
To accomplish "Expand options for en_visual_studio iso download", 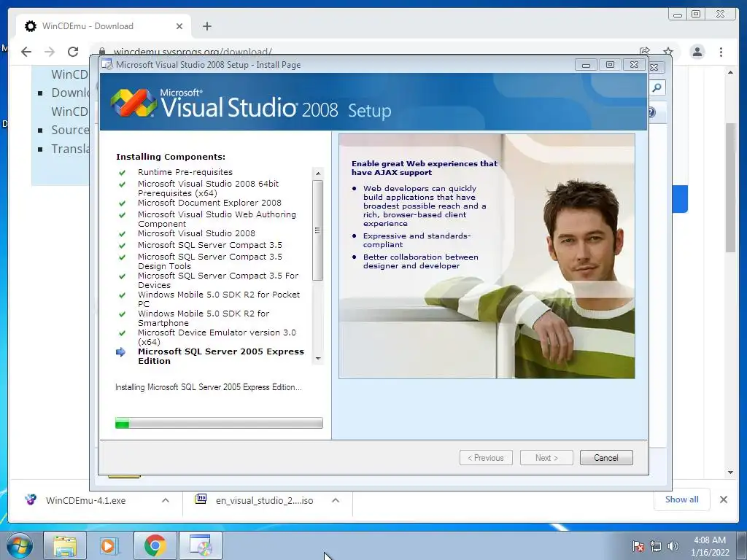I will pos(336,500).
